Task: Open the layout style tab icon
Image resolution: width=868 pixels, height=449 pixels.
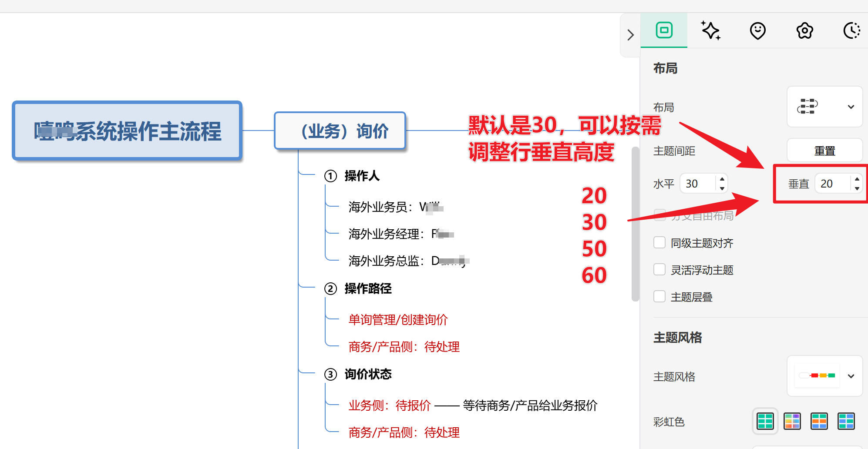Action: 664,30
